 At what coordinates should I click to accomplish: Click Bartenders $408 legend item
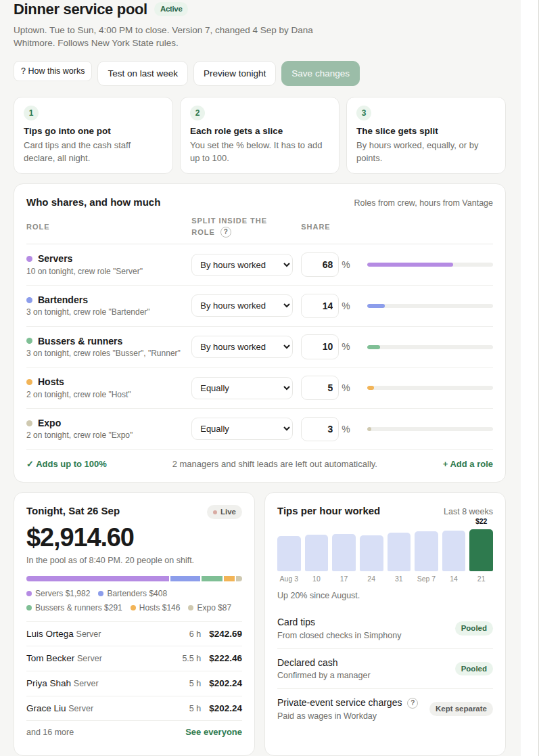(x=133, y=594)
